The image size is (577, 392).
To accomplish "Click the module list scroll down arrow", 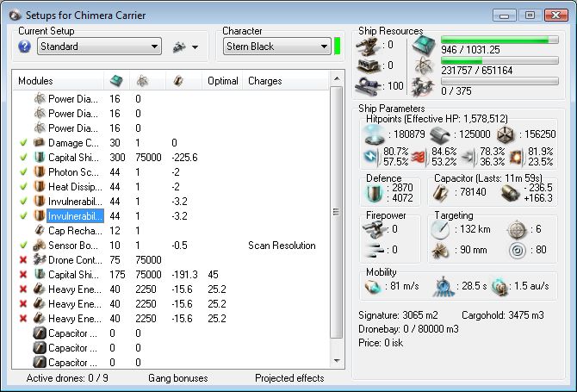I will [x=337, y=361].
